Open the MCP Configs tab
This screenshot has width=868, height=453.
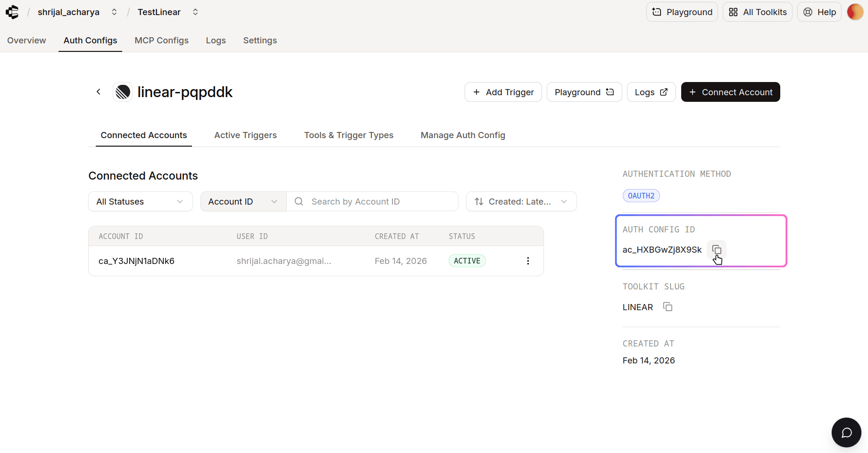161,41
